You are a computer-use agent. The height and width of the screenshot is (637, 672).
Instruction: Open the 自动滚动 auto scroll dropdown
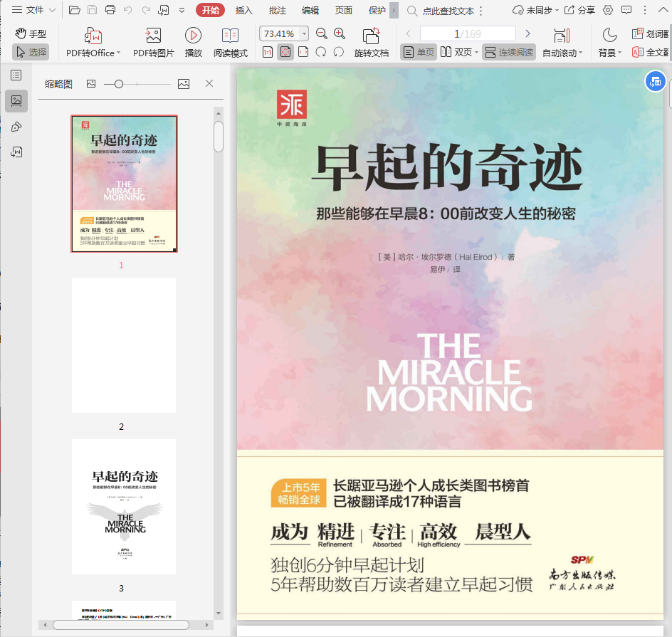[x=562, y=42]
